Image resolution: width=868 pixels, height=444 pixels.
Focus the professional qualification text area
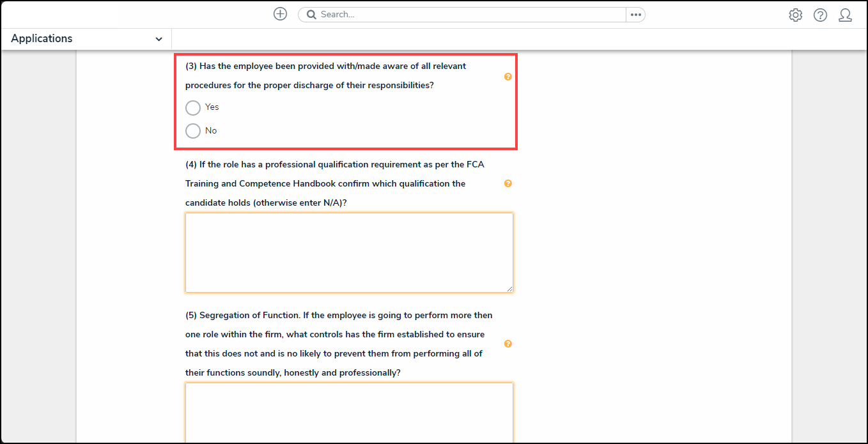tap(349, 252)
